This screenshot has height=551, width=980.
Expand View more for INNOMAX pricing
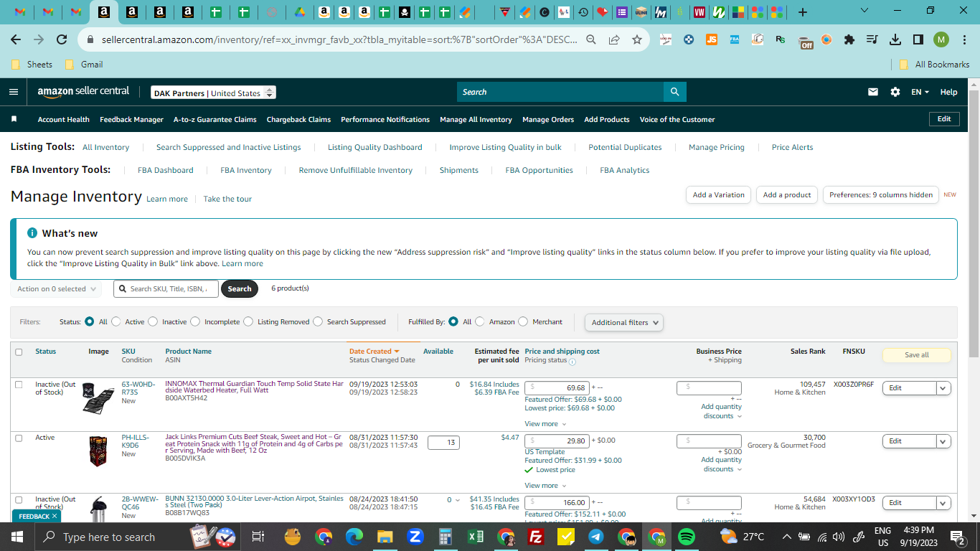click(x=545, y=424)
